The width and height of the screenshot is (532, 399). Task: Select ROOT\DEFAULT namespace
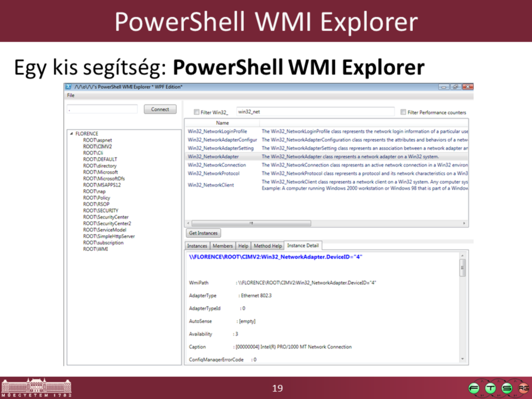(x=100, y=159)
